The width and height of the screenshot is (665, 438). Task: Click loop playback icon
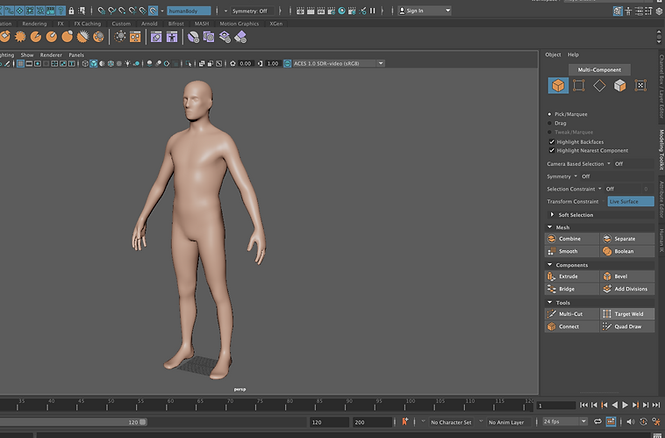(597, 421)
